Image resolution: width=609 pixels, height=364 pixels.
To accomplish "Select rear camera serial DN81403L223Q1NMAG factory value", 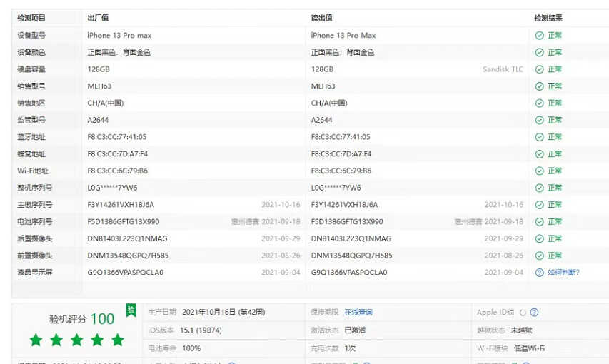I will point(127,238).
